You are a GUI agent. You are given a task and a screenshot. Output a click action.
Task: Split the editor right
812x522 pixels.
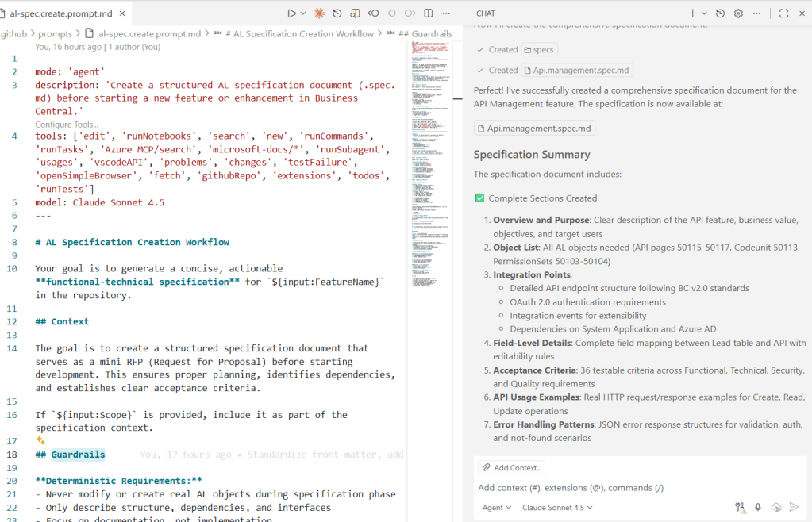click(429, 13)
